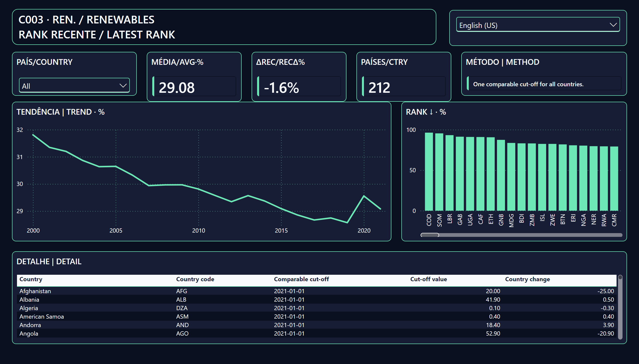Sort by Country change column header
Image resolution: width=639 pixels, height=364 pixels.
pyautogui.click(x=527, y=279)
